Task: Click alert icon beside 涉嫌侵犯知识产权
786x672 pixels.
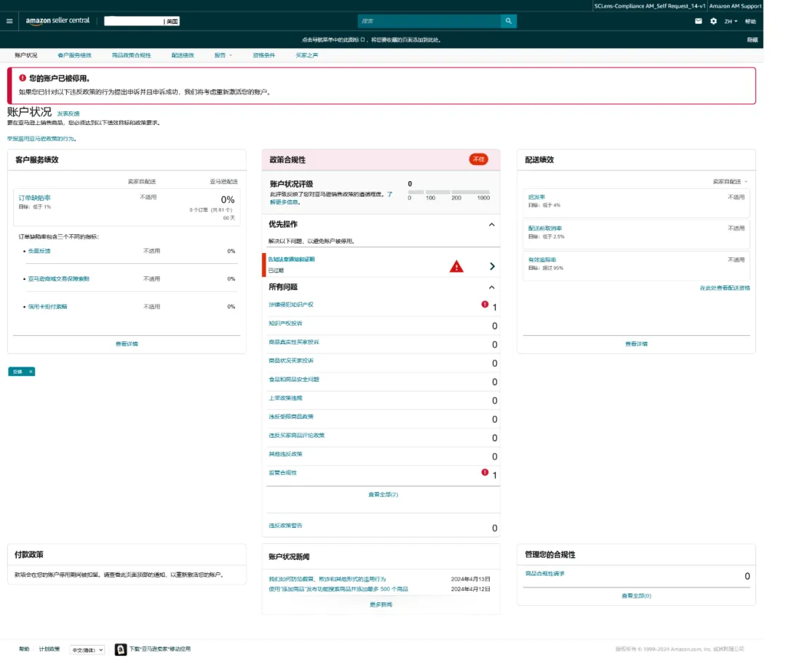Action: pyautogui.click(x=485, y=305)
